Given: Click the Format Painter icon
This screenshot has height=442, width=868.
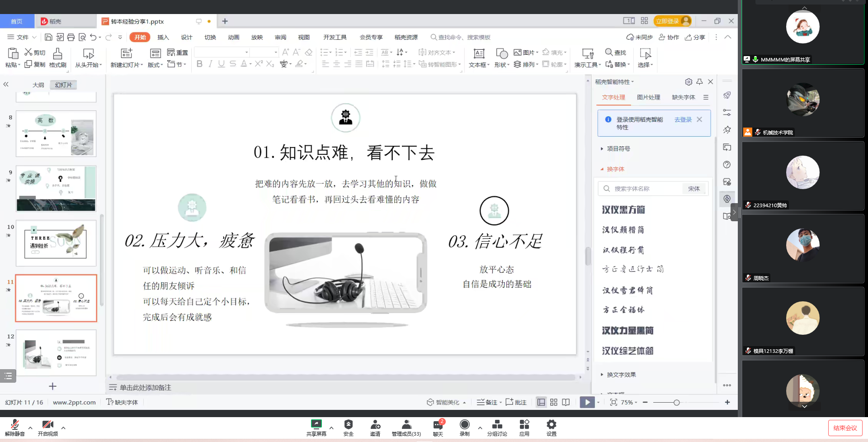Looking at the screenshot, I should pos(57,54).
